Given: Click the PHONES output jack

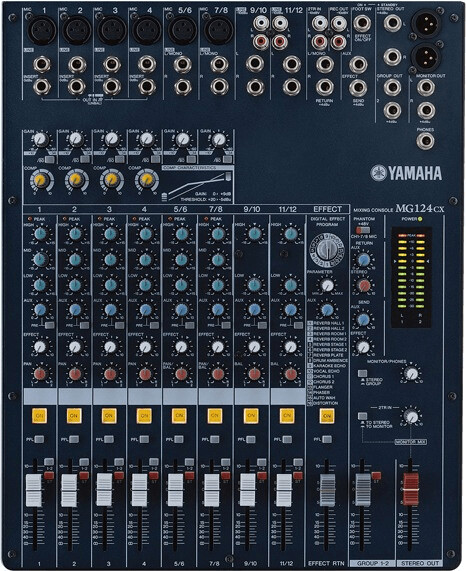Looking at the screenshot, I should pos(425,141).
